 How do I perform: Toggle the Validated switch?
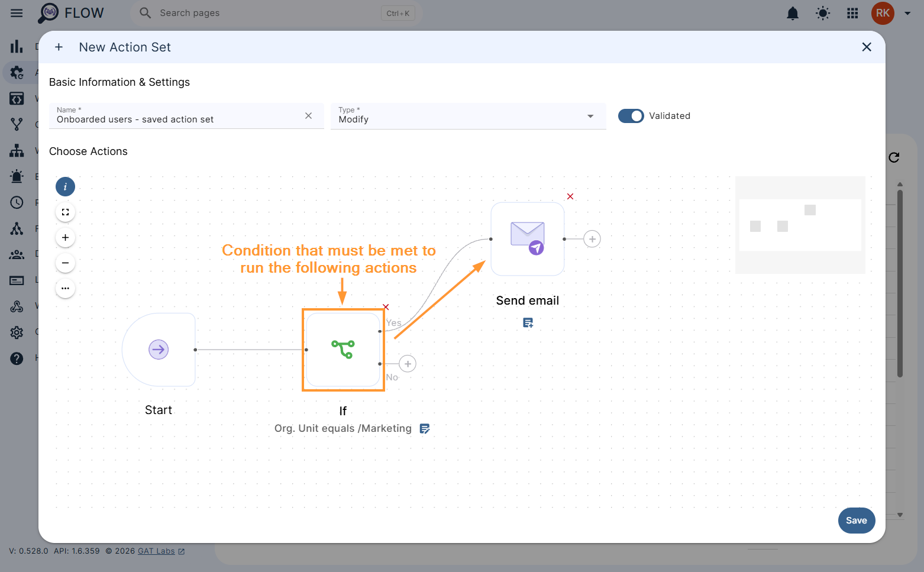coord(631,116)
